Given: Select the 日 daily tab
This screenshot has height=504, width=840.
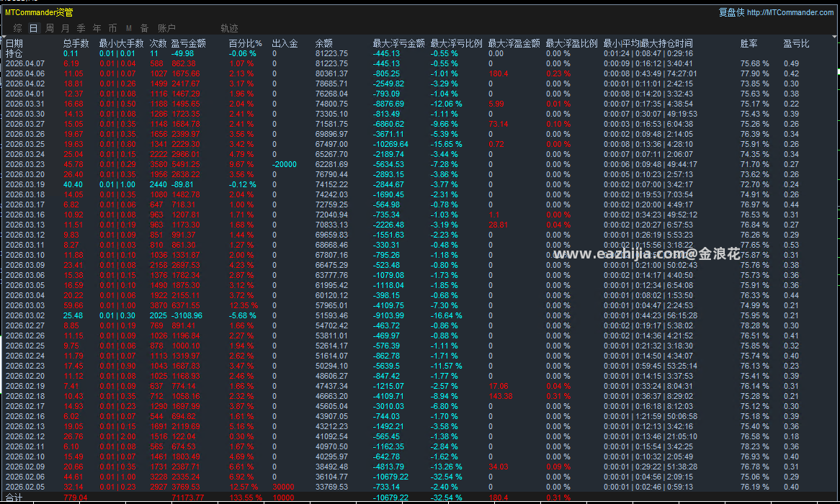Looking at the screenshot, I should click(x=33, y=28).
